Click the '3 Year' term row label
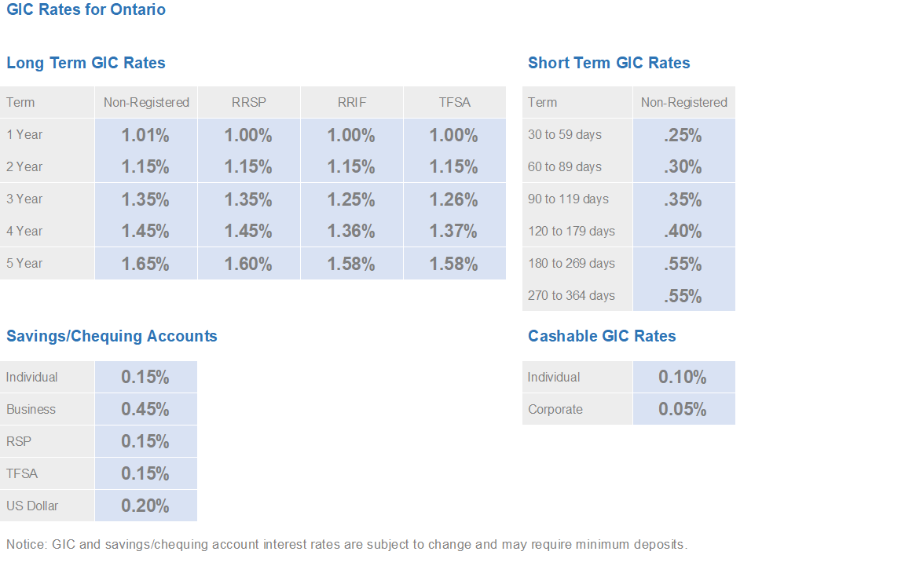905x588 pixels. [x=24, y=199]
